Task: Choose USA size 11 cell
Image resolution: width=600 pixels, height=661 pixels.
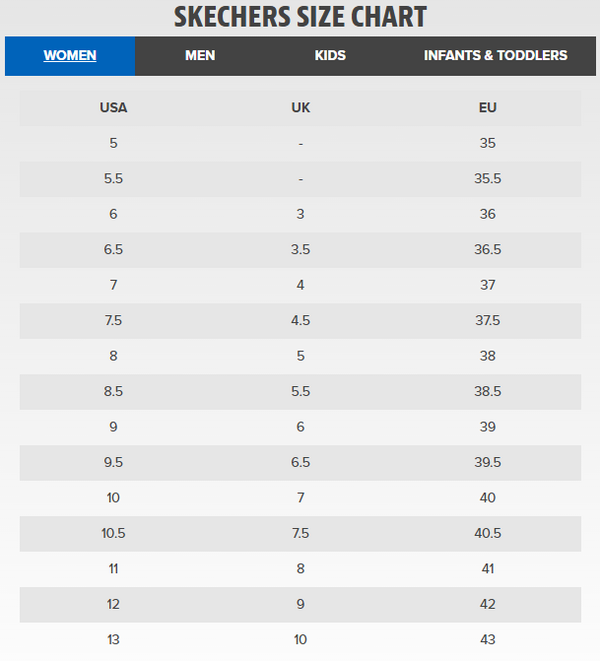Action: (114, 568)
